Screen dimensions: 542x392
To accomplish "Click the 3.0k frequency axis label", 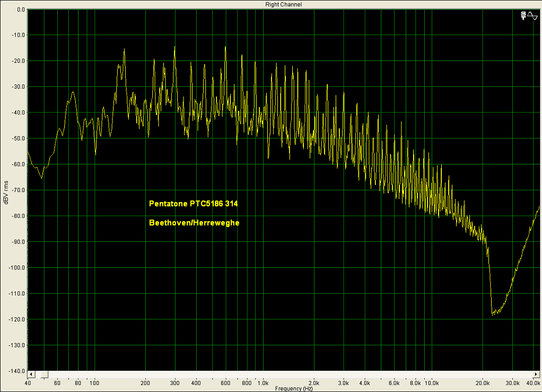I will pyautogui.click(x=344, y=383).
